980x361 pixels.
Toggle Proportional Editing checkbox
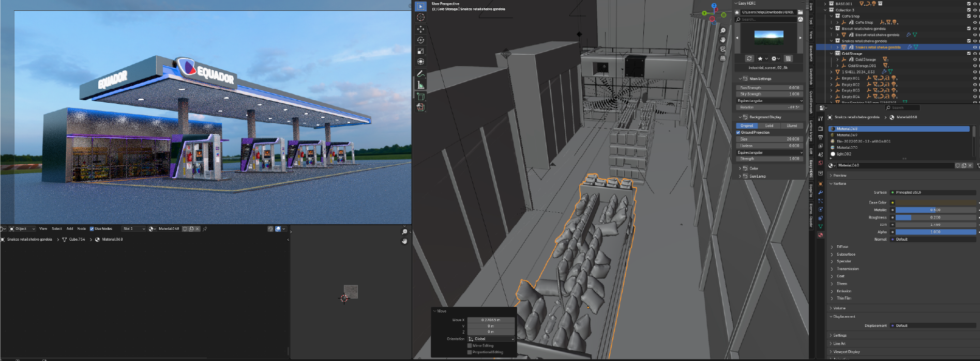click(470, 352)
